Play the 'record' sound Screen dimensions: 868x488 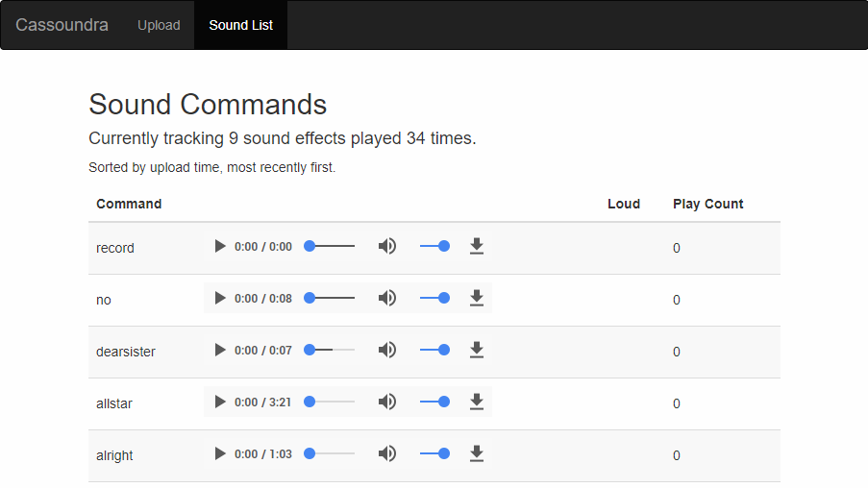[220, 246]
